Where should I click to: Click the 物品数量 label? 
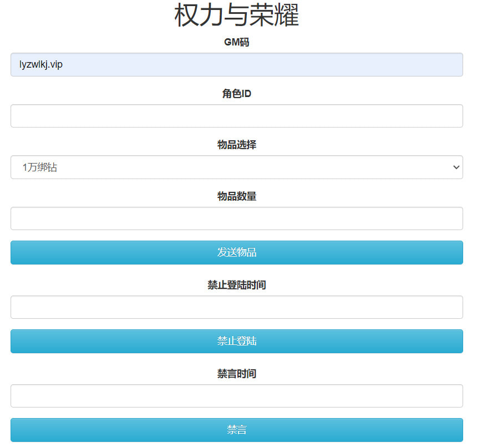click(x=236, y=196)
